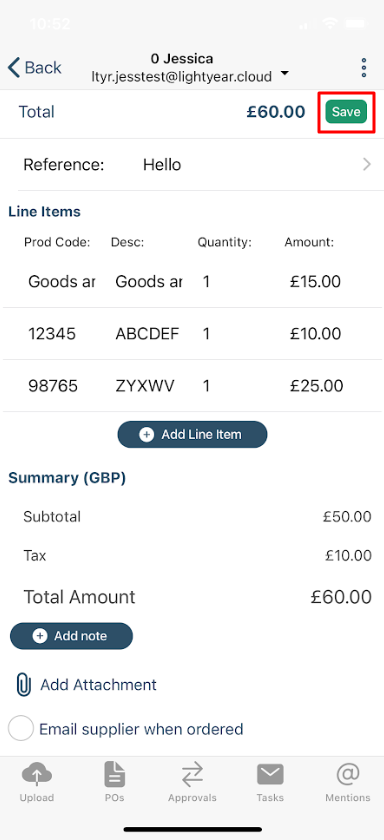Open the three-dot more options menu
384x840 pixels.
(x=364, y=68)
